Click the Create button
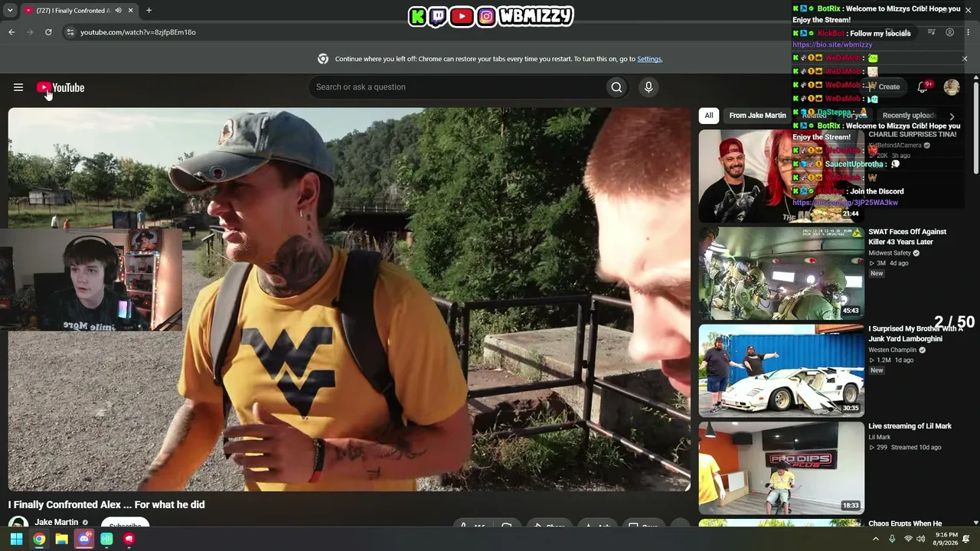Screen dimensions: 980x551 coord(884,87)
